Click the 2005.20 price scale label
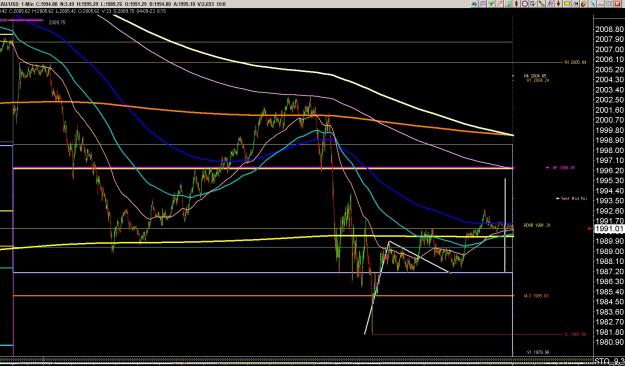 [x=609, y=69]
